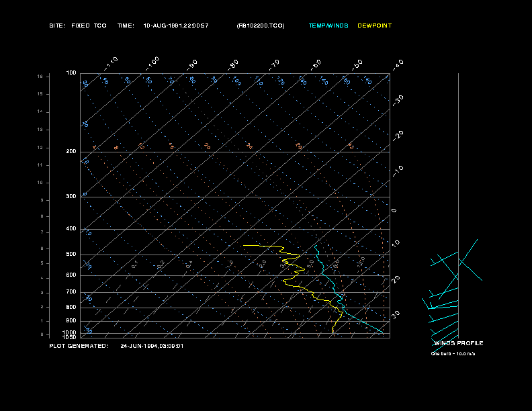Viewport: 532px width, 411px height.
Task: Click the WINDS PROFILE caption
Action: [x=459, y=343]
